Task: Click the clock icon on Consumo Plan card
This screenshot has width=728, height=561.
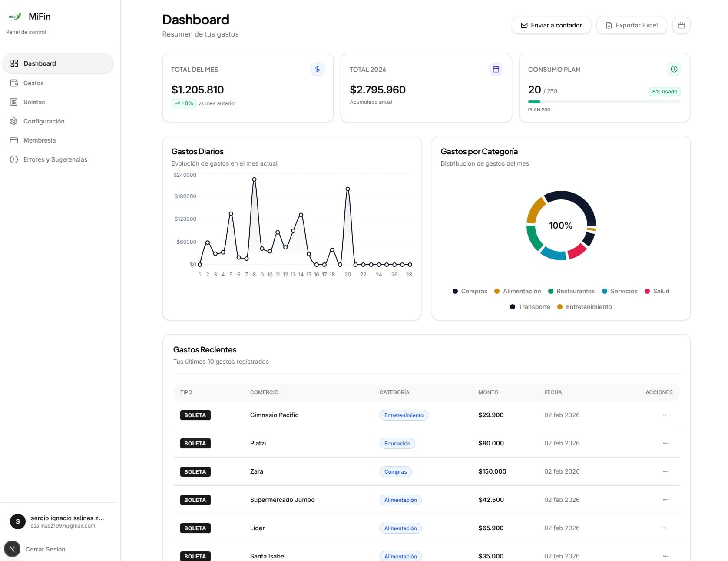Action: coord(673,69)
